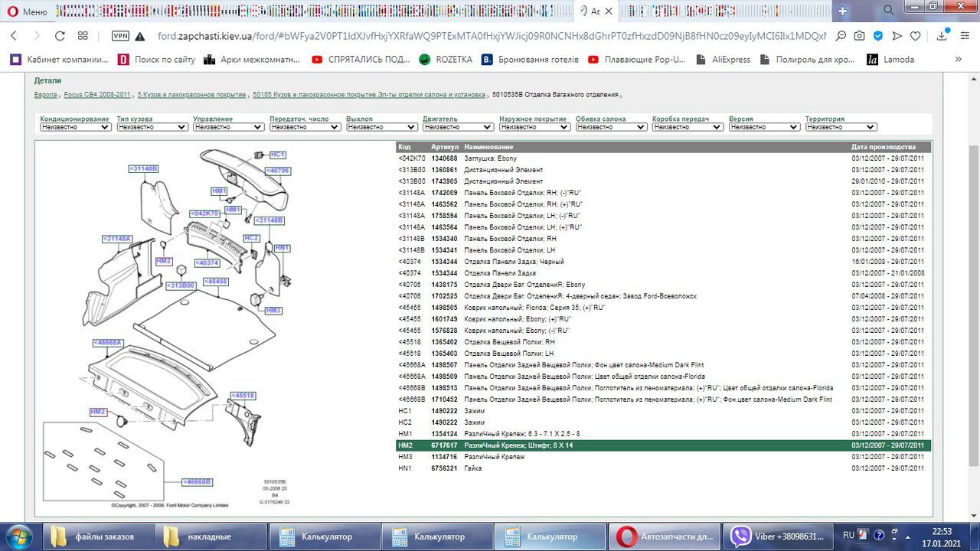Viewport: 980px width, 551px height.
Task: Select row 1498505 Коврик напольный; Florida
Action: [x=664, y=308]
